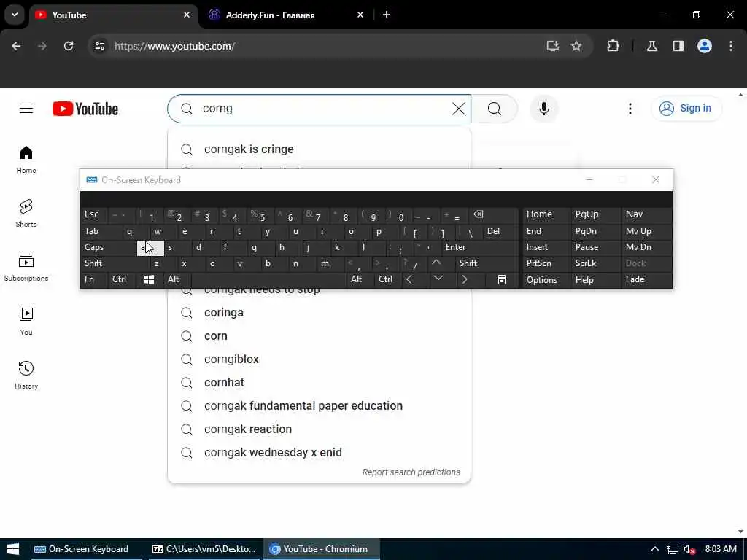
Task: Click the context menu key on On-Screen Keyboard
Action: click(502, 279)
